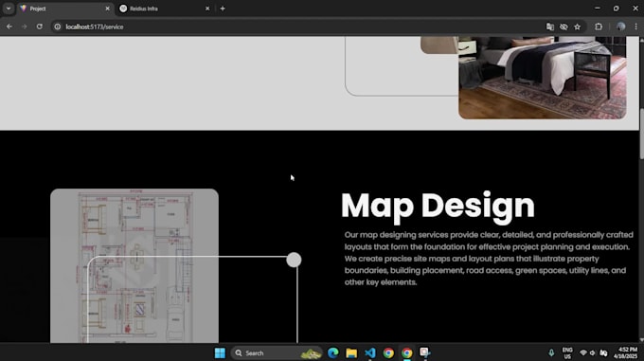Open the Windows Start menu
The image size is (644, 361).
pos(220,352)
